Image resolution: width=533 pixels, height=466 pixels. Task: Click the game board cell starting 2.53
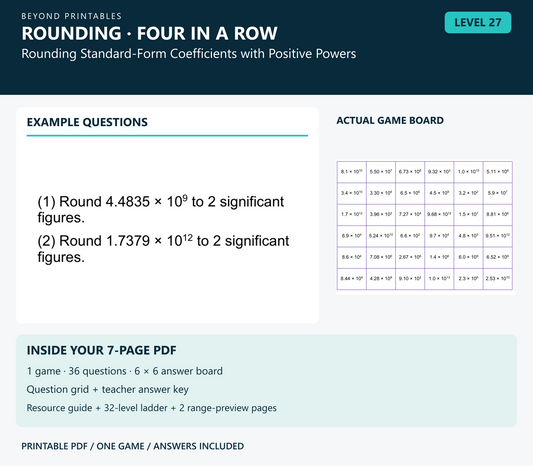point(498,279)
